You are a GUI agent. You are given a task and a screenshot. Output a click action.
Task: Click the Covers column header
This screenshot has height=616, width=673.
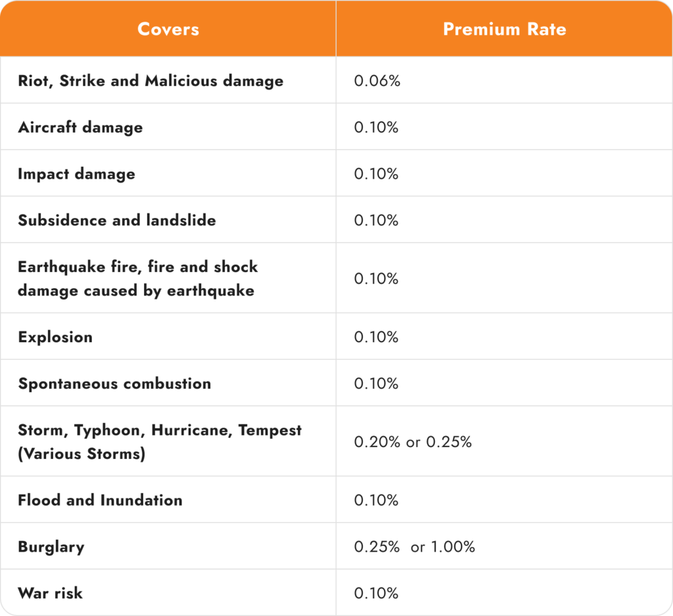pyautogui.click(x=168, y=29)
